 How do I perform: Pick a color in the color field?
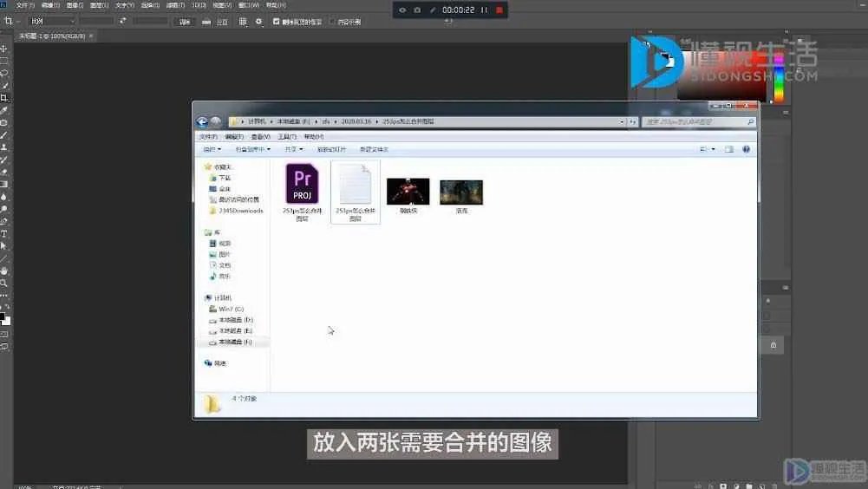click(723, 76)
